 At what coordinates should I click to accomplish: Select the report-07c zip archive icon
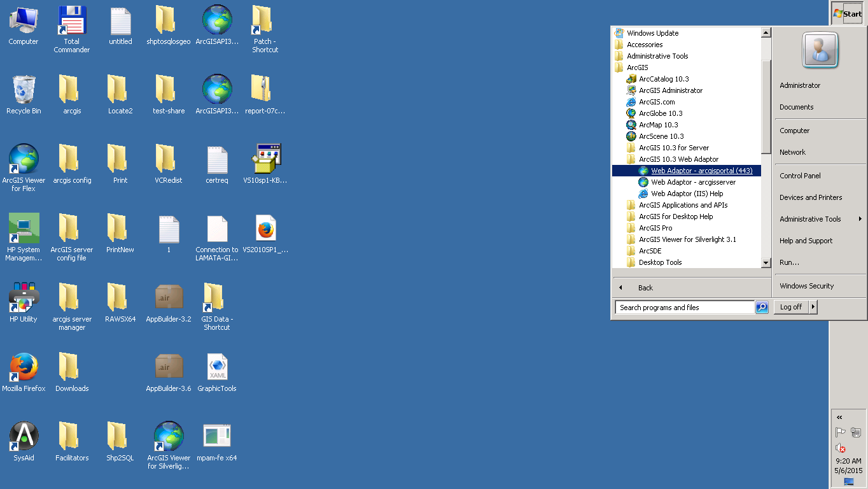point(265,95)
